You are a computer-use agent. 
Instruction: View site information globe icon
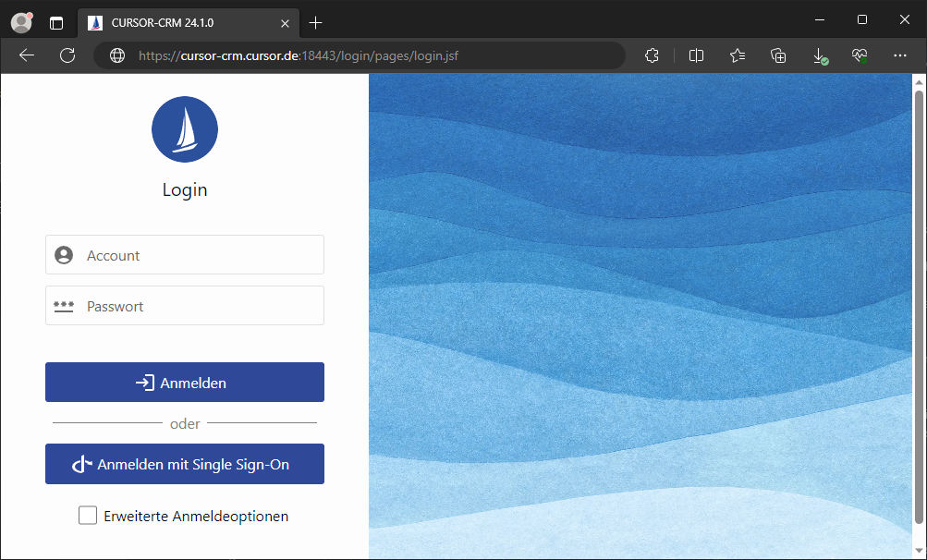(x=117, y=55)
